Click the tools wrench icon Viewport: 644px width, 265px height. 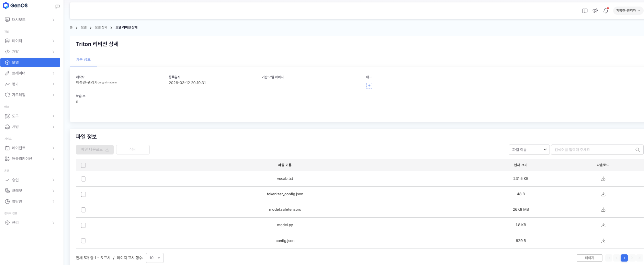coord(7,116)
